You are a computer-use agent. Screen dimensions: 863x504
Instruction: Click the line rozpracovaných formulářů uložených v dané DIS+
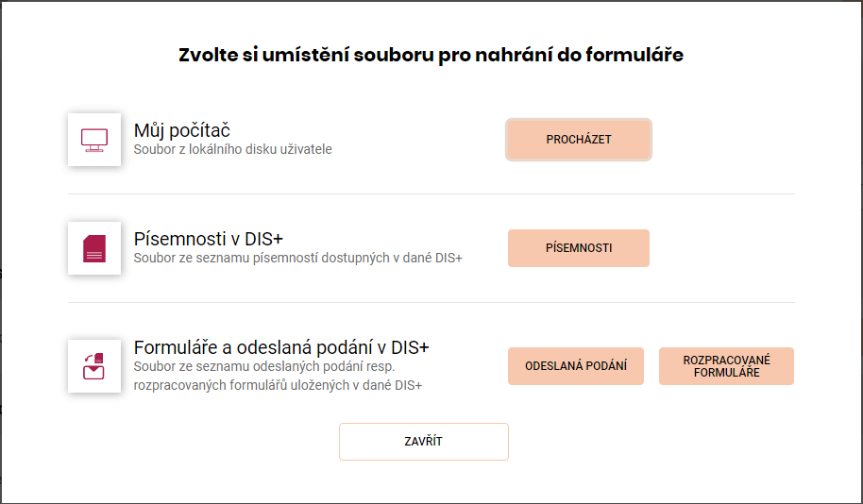pyautogui.click(x=278, y=385)
